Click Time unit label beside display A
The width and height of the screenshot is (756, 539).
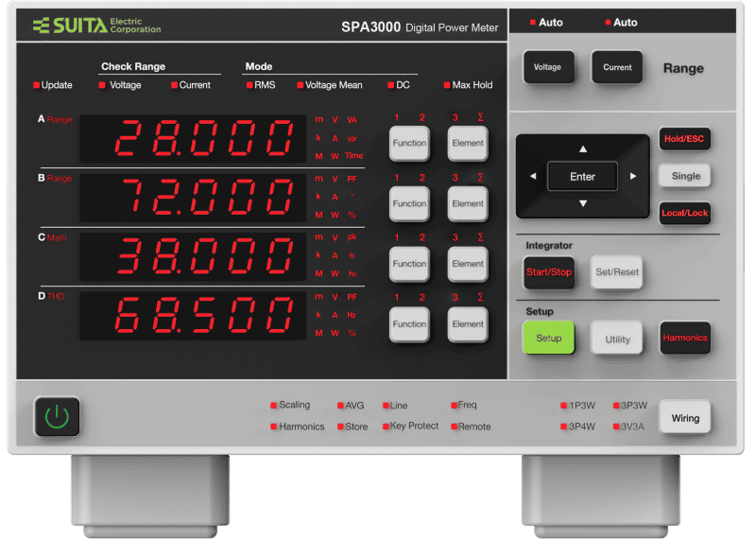click(x=353, y=156)
